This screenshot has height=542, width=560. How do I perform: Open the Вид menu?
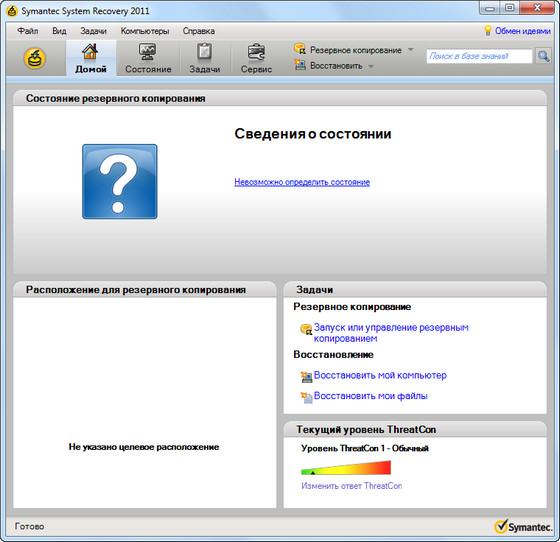tap(59, 31)
